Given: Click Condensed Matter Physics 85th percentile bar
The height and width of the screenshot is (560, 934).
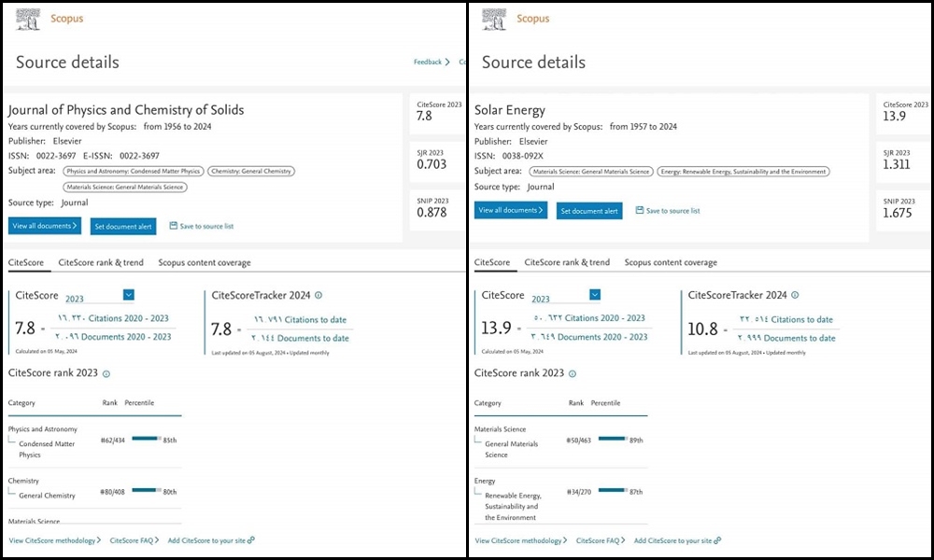Looking at the screenshot, I should [146, 438].
